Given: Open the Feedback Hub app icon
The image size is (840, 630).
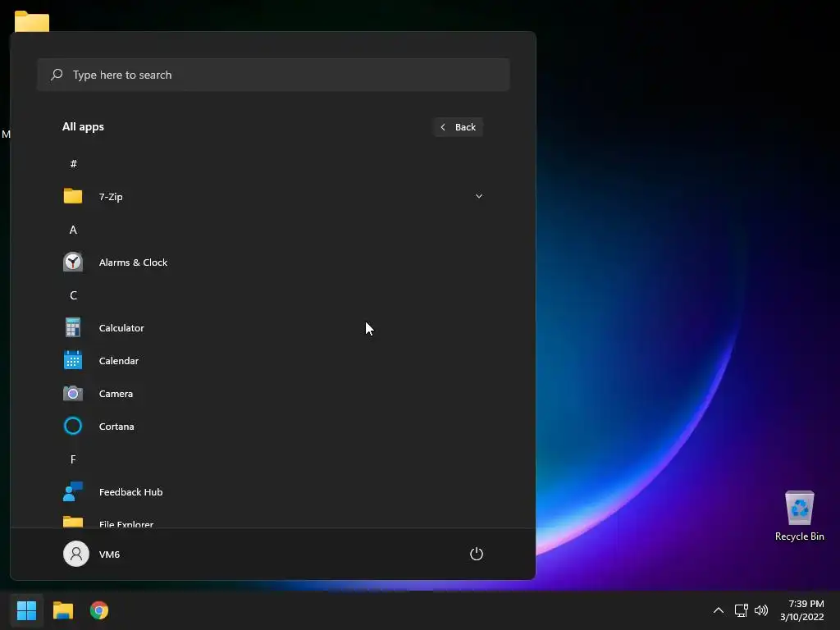Looking at the screenshot, I should pos(73,491).
